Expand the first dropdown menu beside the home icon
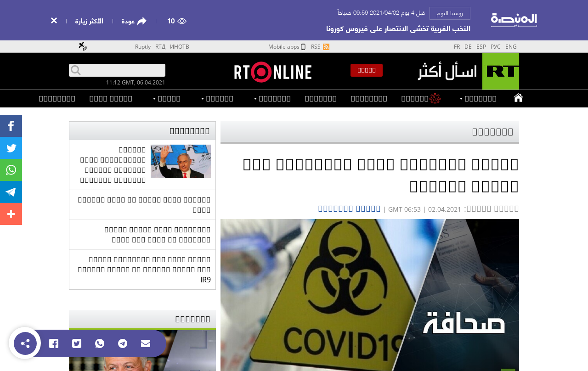Screen dimensions: 588x371 coord(478,99)
